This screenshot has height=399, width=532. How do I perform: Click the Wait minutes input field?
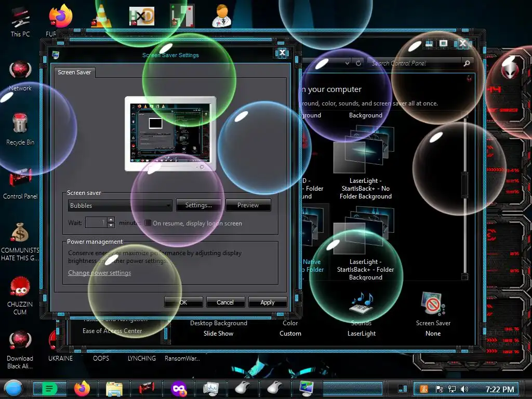(x=96, y=222)
